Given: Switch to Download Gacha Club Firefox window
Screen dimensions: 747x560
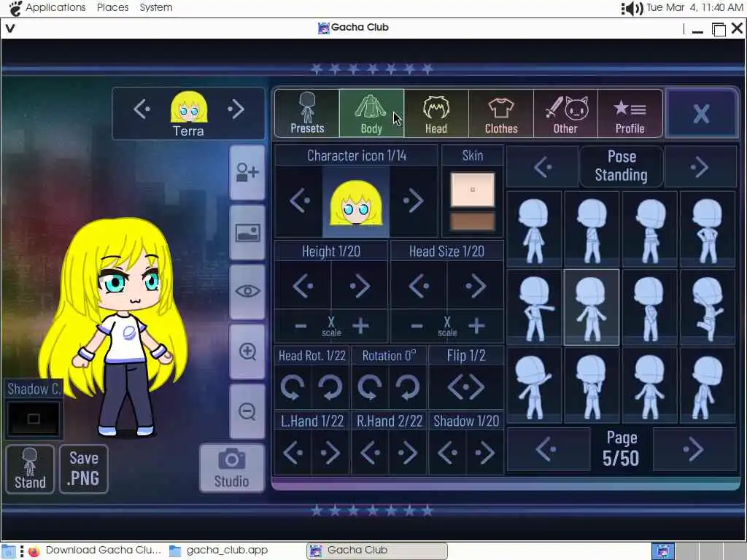Looking at the screenshot, I should point(96,551).
